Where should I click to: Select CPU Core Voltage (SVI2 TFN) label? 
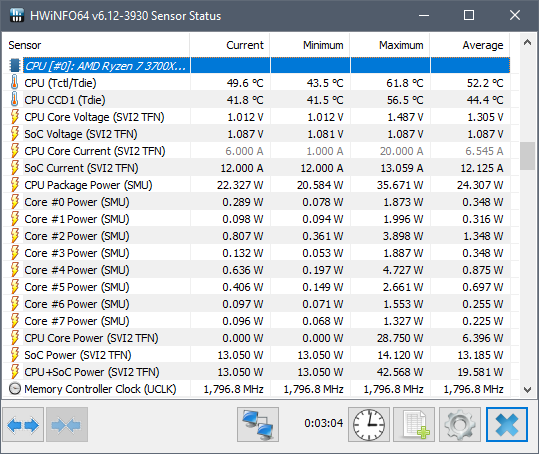point(94,117)
